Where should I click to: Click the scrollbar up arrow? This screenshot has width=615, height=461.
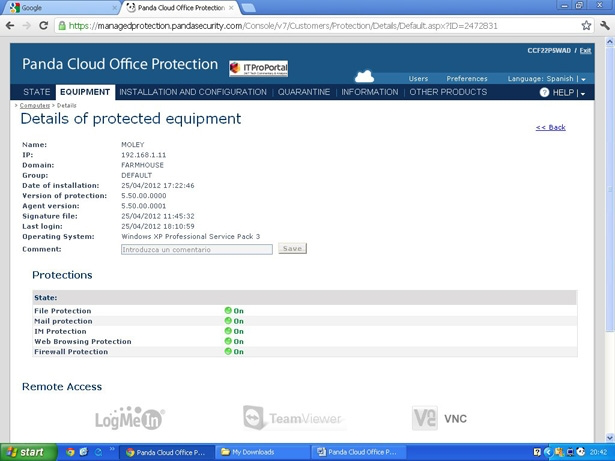[x=610, y=42]
